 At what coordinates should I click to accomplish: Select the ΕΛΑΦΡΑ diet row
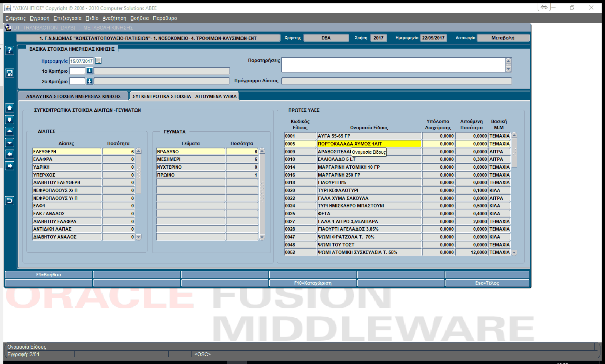(67, 159)
